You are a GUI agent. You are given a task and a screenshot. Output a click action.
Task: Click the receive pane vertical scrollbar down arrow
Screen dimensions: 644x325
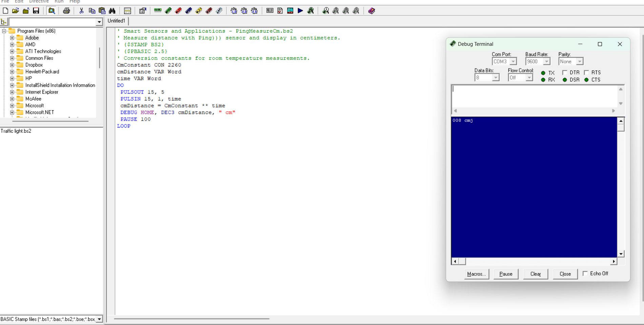621,254
